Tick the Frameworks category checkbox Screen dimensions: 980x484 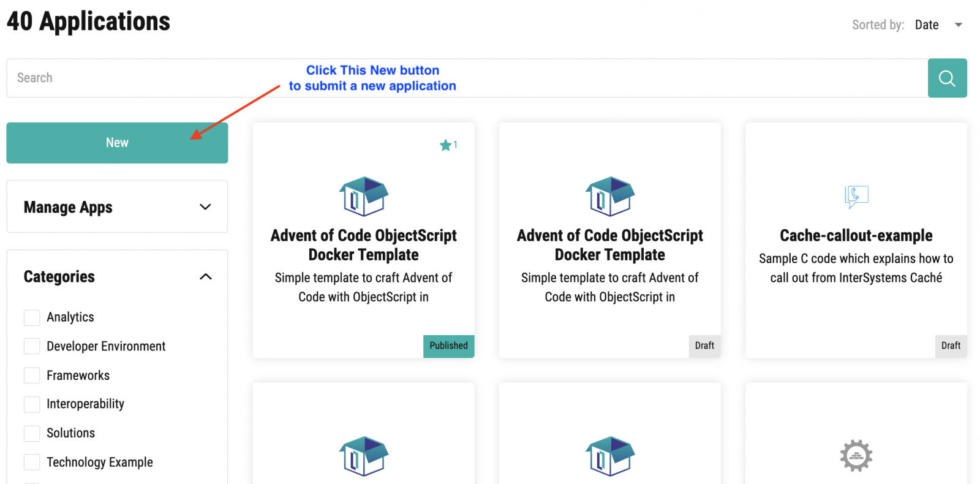[32, 375]
